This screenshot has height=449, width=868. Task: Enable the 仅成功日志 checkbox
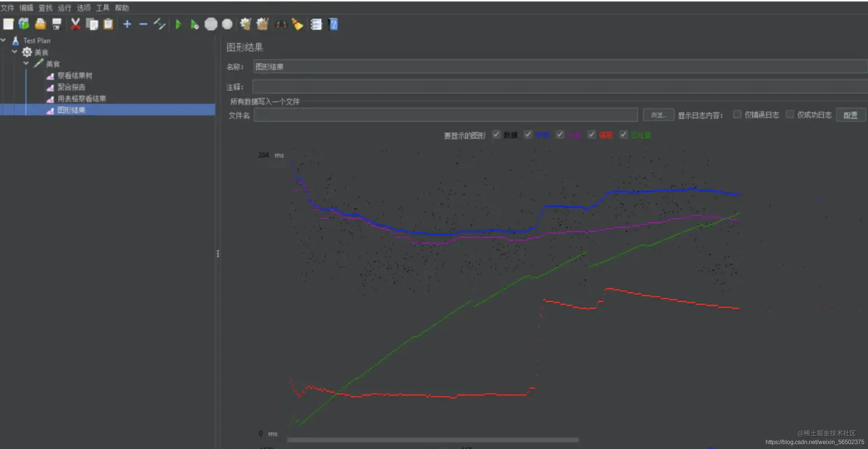pos(790,114)
